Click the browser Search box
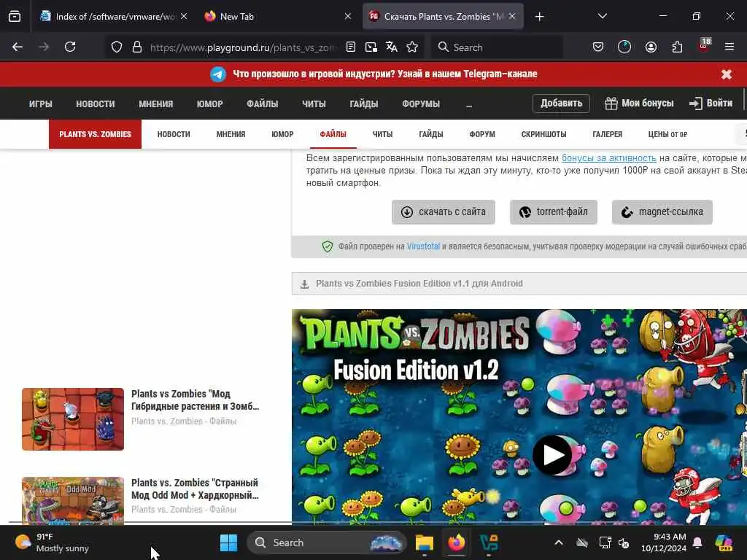 pyautogui.click(x=497, y=47)
